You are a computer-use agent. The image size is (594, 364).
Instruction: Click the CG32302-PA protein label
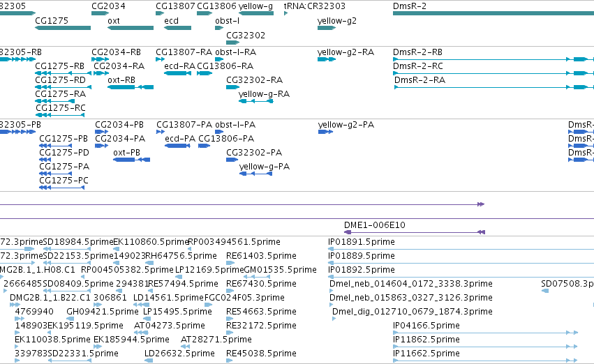[x=254, y=153]
